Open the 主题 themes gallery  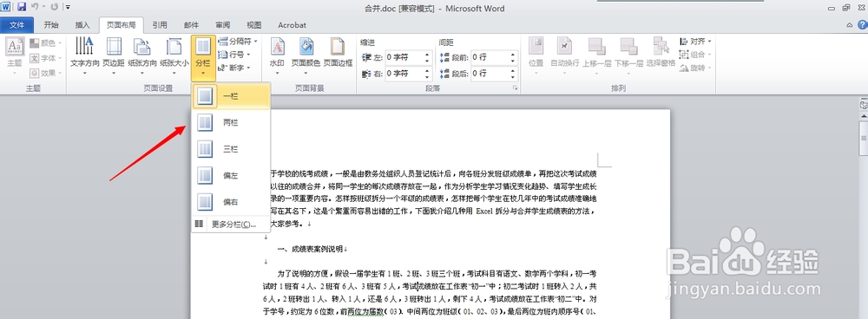click(15, 55)
